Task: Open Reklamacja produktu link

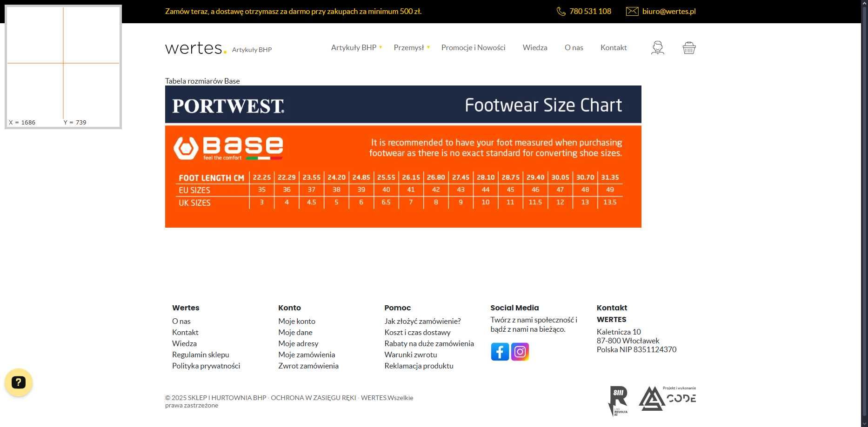Action: (419, 366)
